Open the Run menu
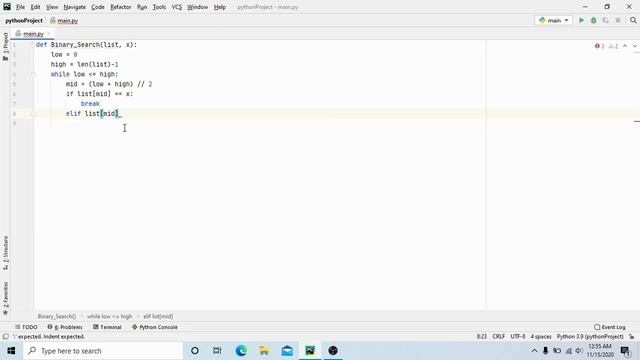The image size is (640, 360). 142,7
